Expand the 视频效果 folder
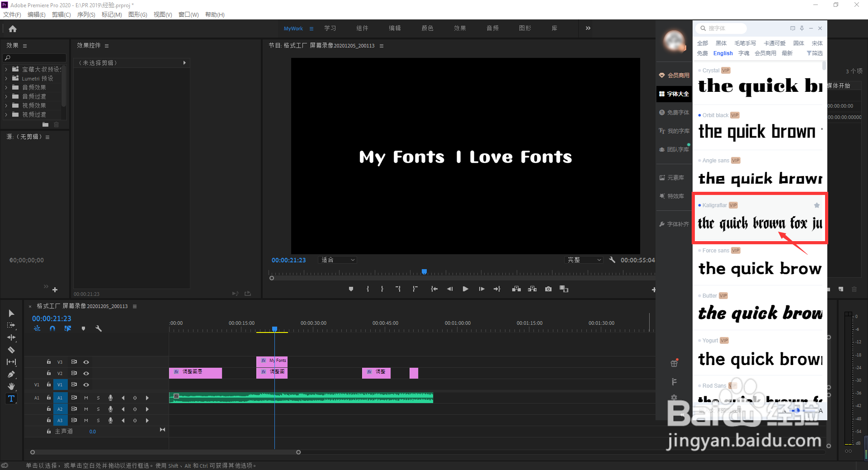This screenshot has height=470, width=868. pos(6,105)
